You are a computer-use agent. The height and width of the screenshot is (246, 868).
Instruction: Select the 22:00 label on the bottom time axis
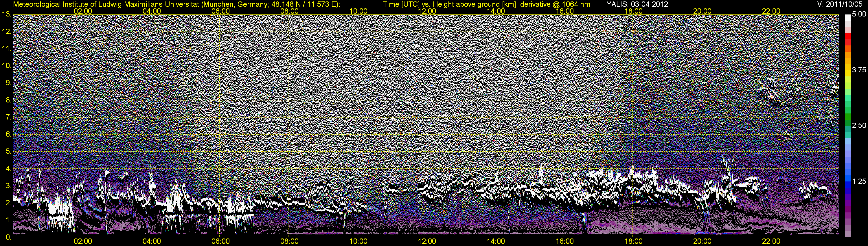click(771, 241)
